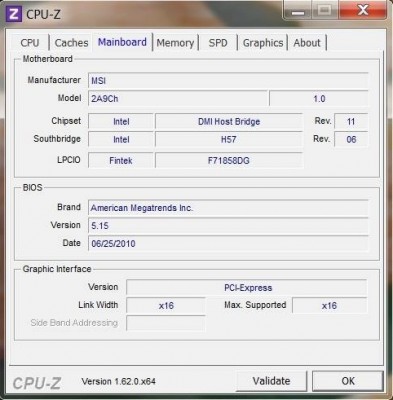This screenshot has height=400, width=393.
Task: Switch to the Graphics tab
Action: [263, 43]
